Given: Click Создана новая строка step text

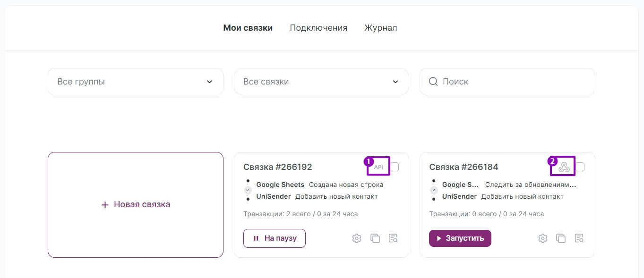Looking at the screenshot, I should pyautogui.click(x=346, y=185).
